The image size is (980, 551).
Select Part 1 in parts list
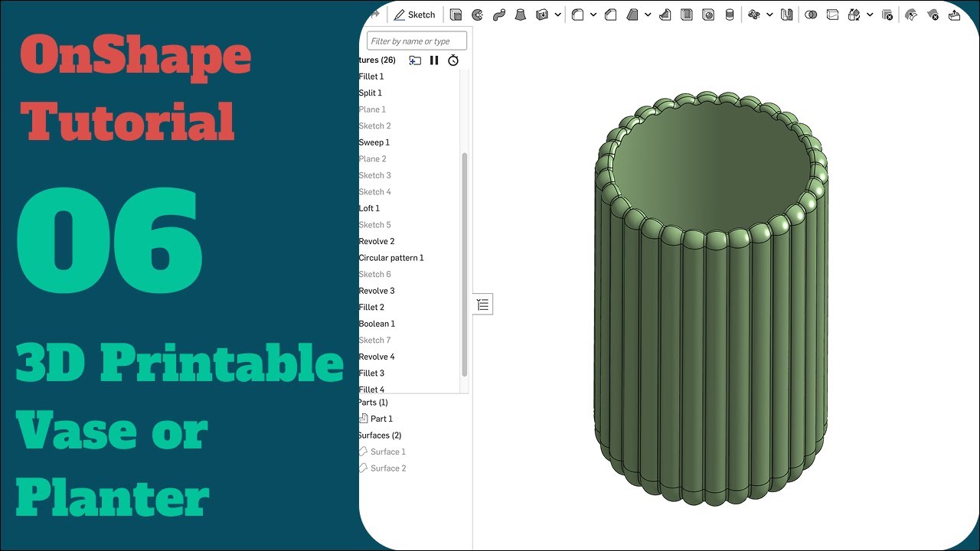pyautogui.click(x=381, y=419)
